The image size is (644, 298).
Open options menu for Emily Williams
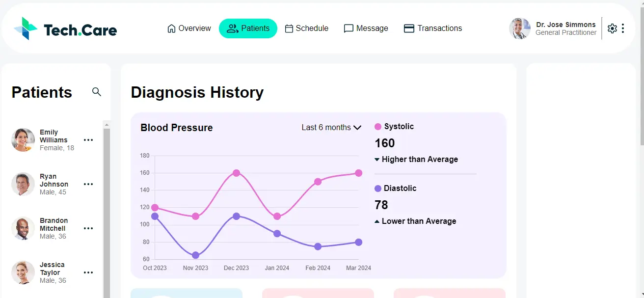coord(88,140)
